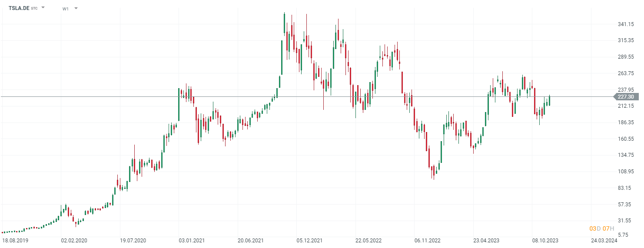Click the W1 timeframe label

click(66, 8)
